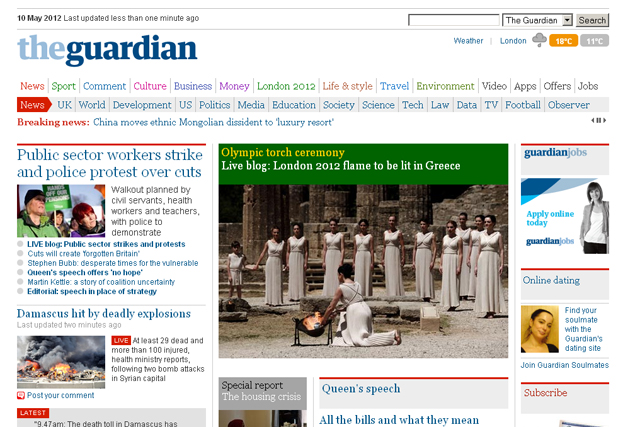This screenshot has height=427, width=640.
Task: Open Queen's speech offers 'no hope' link
Action: [85, 272]
